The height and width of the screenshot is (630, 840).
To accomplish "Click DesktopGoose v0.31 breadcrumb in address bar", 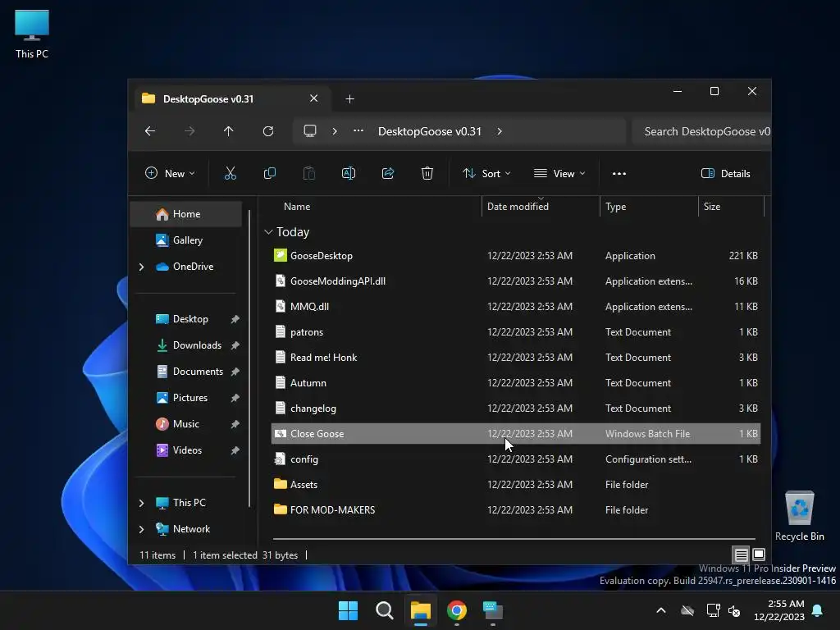I will [x=430, y=131].
